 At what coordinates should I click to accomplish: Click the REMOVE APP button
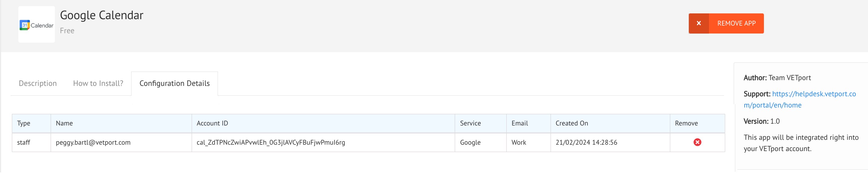[726, 23]
